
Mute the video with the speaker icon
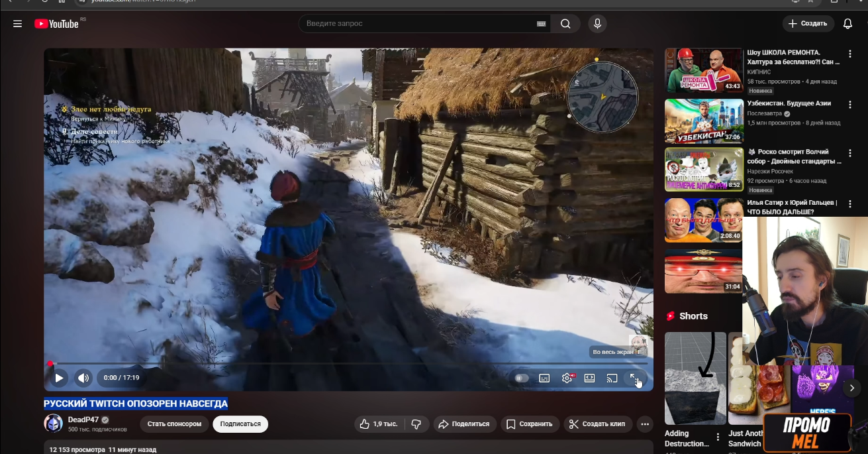(x=83, y=378)
